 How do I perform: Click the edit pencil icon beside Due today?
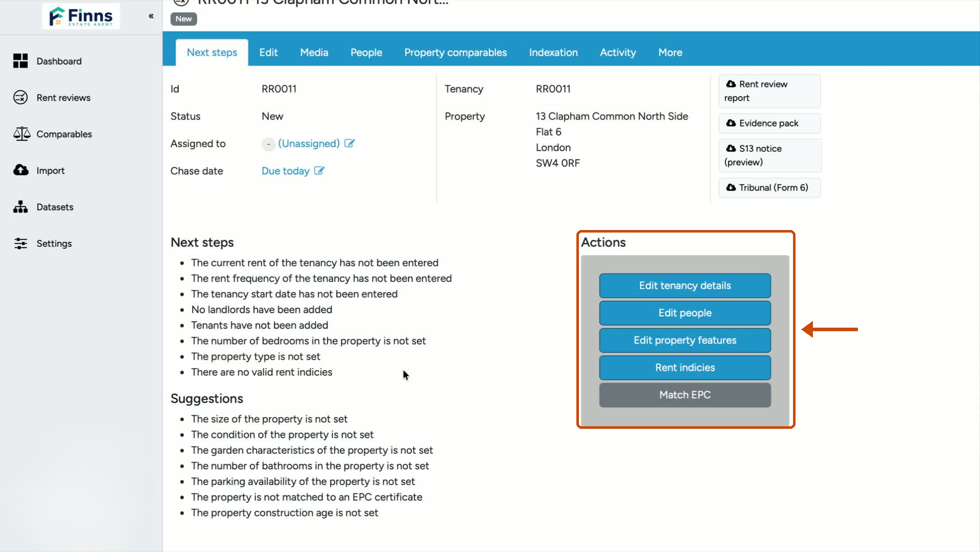[319, 170]
